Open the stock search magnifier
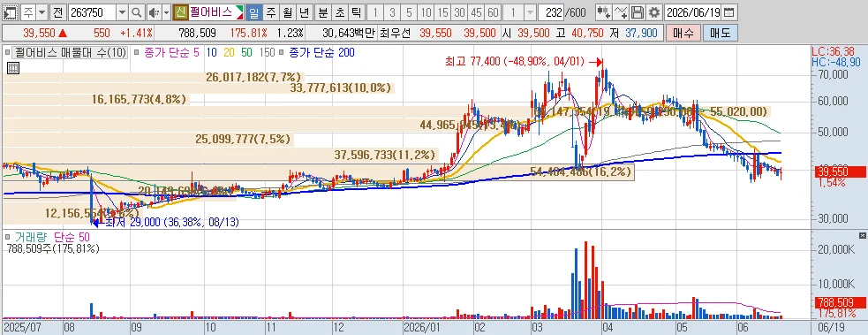This screenshot has height=335, width=868. coord(137,11)
